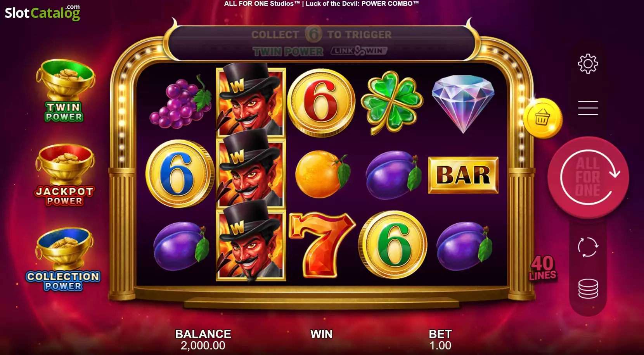Click the blue 6 coin symbol

coord(179,174)
